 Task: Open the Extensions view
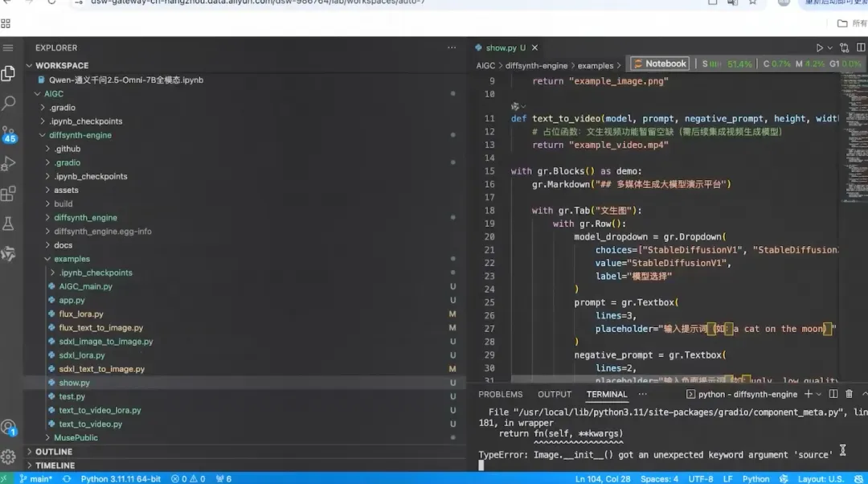(x=9, y=194)
